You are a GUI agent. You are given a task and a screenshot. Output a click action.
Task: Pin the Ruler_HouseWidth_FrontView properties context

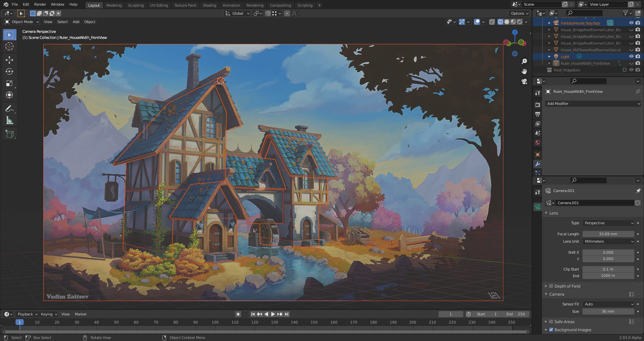coord(638,92)
